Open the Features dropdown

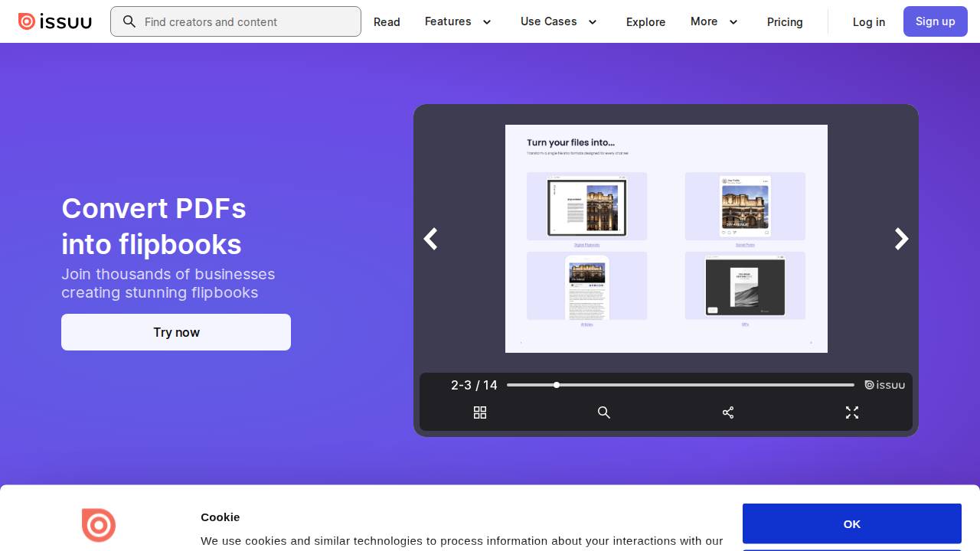coord(458,21)
